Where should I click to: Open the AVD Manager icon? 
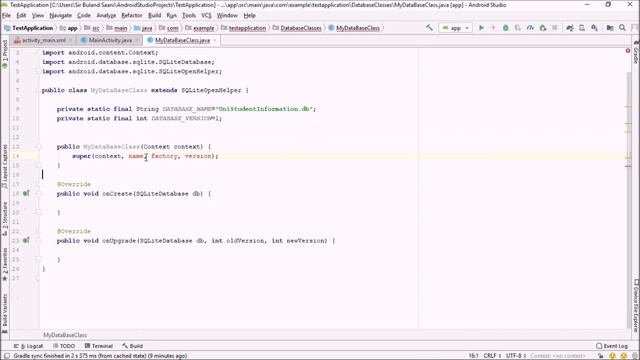(x=582, y=28)
